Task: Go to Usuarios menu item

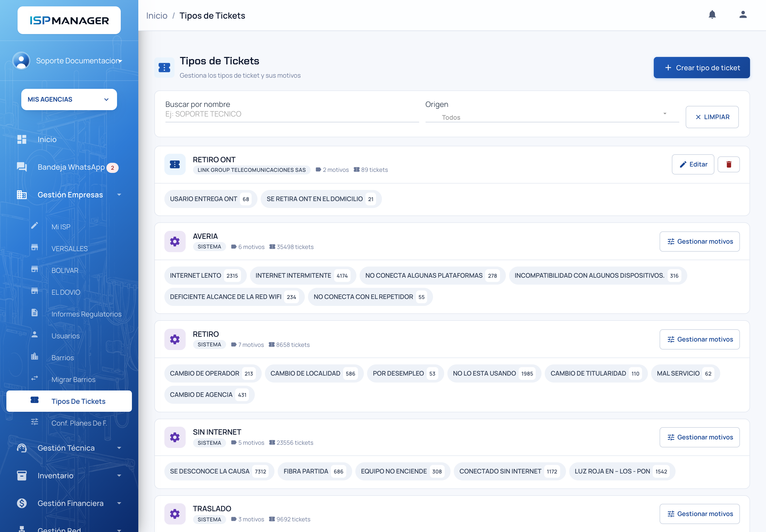Action: click(x=69, y=336)
